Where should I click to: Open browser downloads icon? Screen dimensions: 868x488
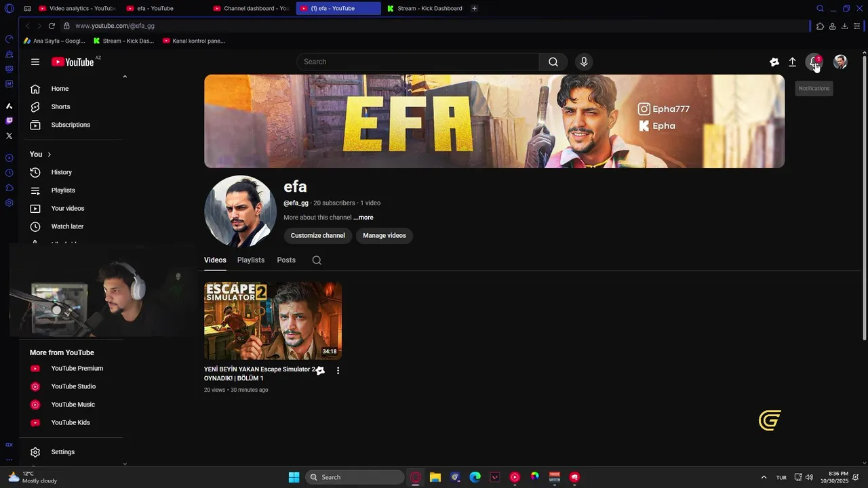click(844, 26)
